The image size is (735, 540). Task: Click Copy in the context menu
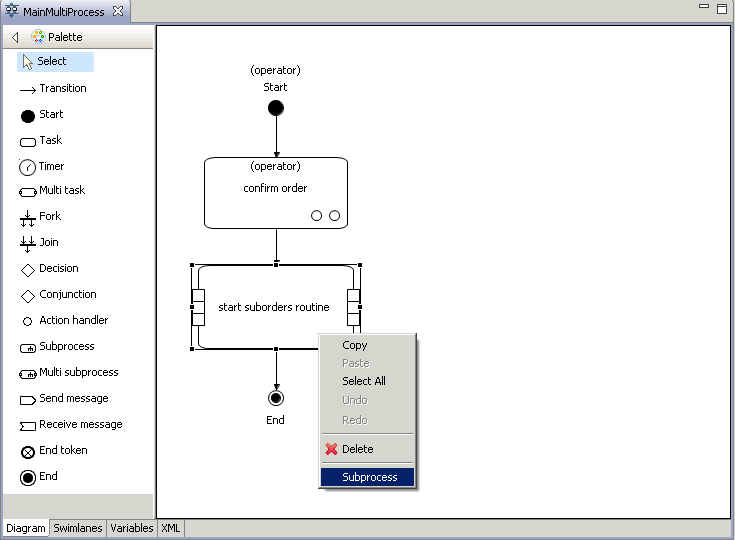point(354,346)
